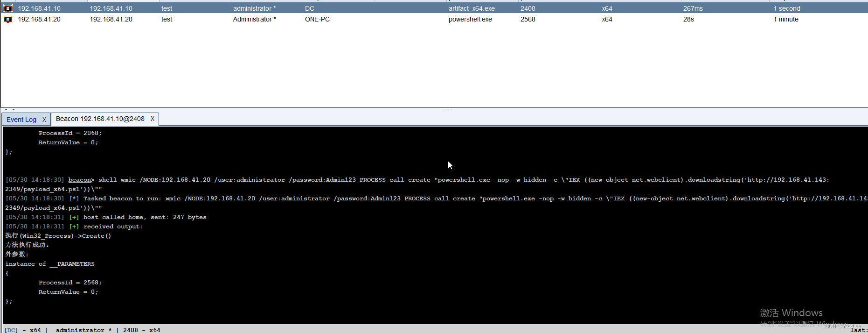Screen dimensions: 868x333
Task: Click the 267ms last-checkin value
Action: tap(693, 8)
